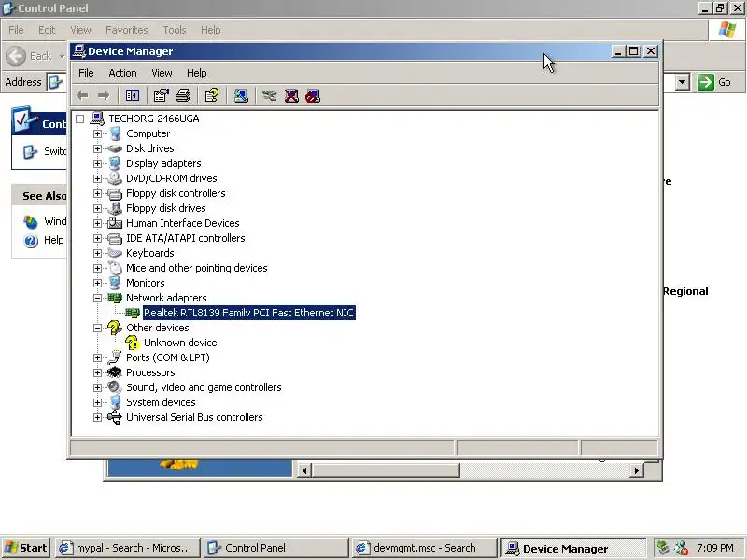This screenshot has height=560, width=747.
Task: Click the network status tray icon
Action: [x=682, y=548]
